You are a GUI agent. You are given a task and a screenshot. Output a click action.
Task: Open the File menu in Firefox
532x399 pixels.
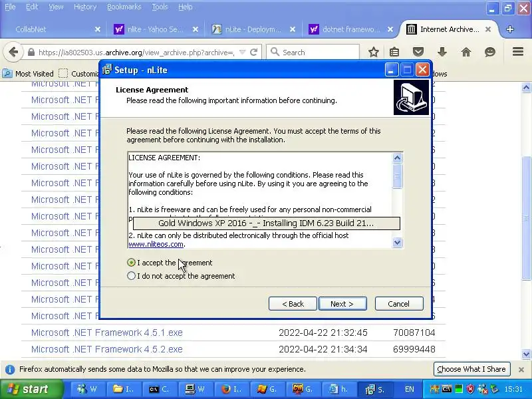[x=10, y=7]
